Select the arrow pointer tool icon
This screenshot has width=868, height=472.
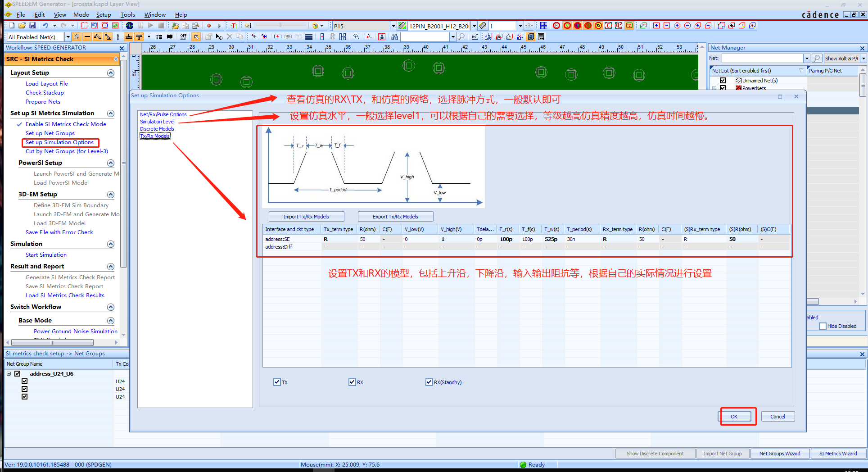coord(196,37)
